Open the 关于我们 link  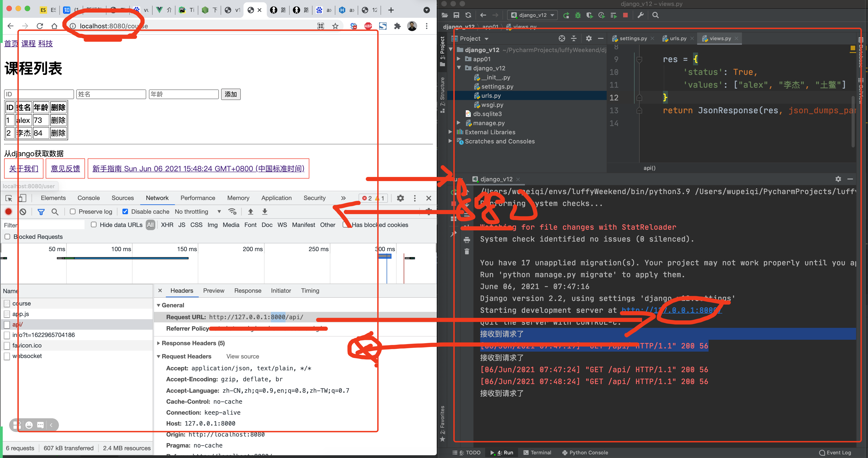pyautogui.click(x=24, y=169)
